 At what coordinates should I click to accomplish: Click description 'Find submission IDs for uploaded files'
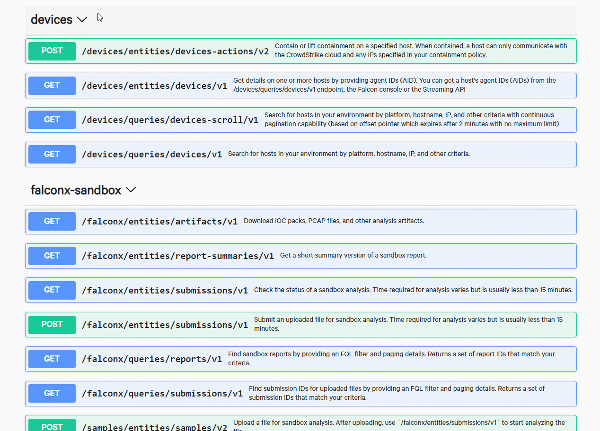(x=396, y=393)
